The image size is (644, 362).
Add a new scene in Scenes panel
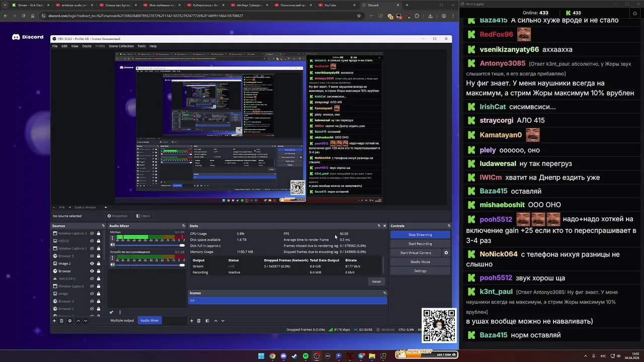pos(191,321)
